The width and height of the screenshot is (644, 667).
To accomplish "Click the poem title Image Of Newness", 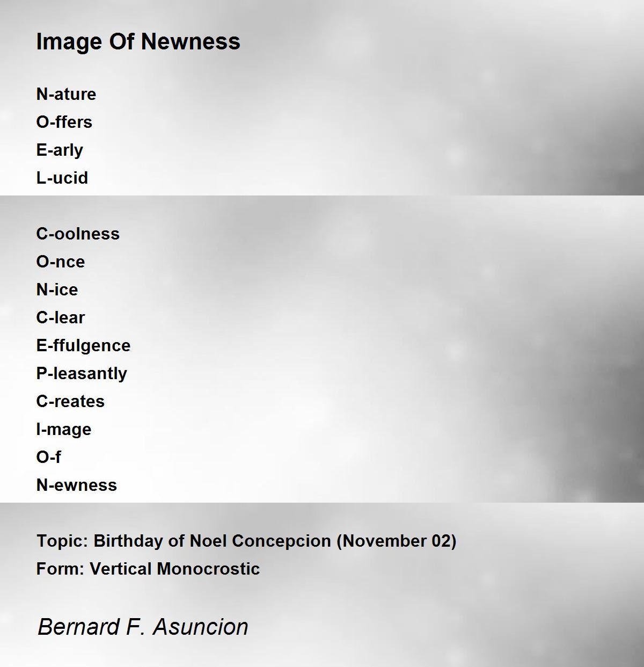I will click(x=138, y=42).
